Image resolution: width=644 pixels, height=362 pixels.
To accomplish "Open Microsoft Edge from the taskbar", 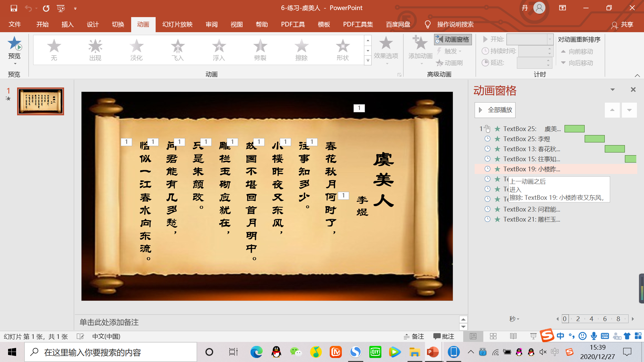I will tap(257, 352).
